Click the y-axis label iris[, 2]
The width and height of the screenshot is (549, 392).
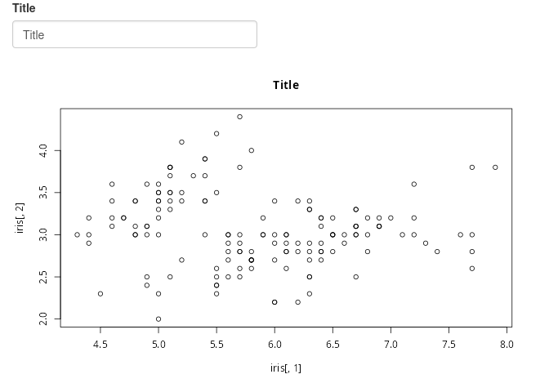(x=20, y=218)
